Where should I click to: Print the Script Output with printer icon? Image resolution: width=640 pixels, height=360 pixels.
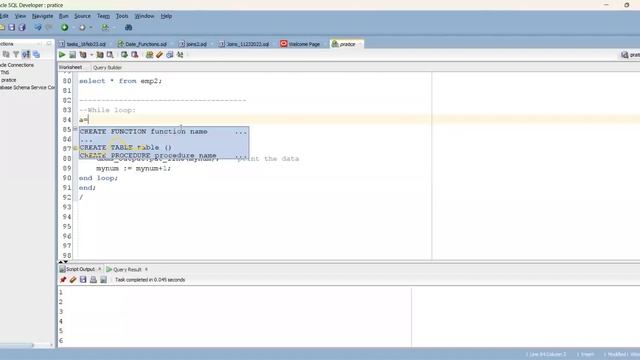point(93,280)
